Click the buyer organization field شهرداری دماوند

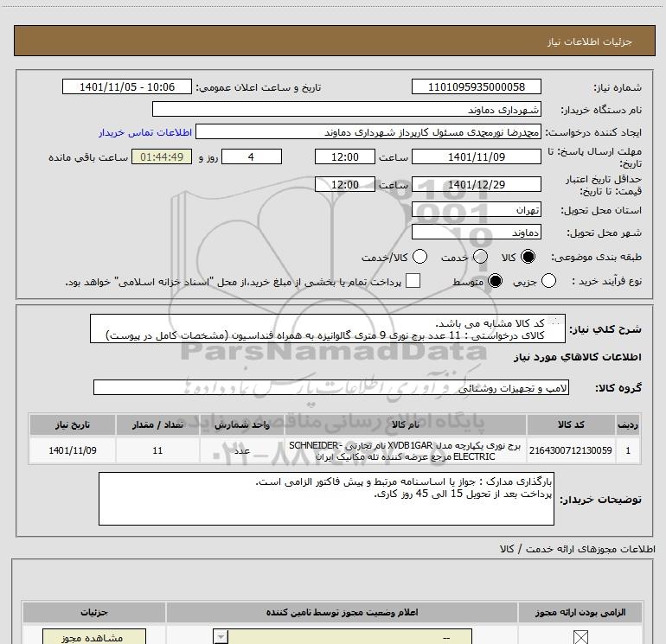[x=347, y=109]
